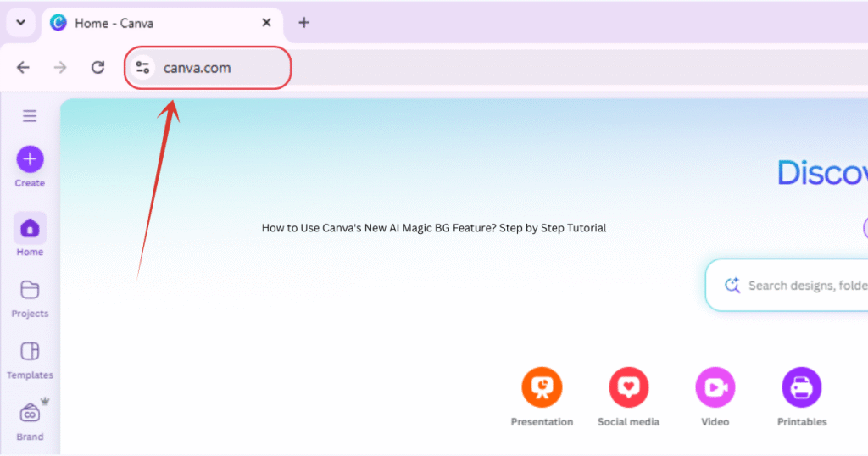Go back to the previous page
868x456 pixels.
pyautogui.click(x=23, y=68)
